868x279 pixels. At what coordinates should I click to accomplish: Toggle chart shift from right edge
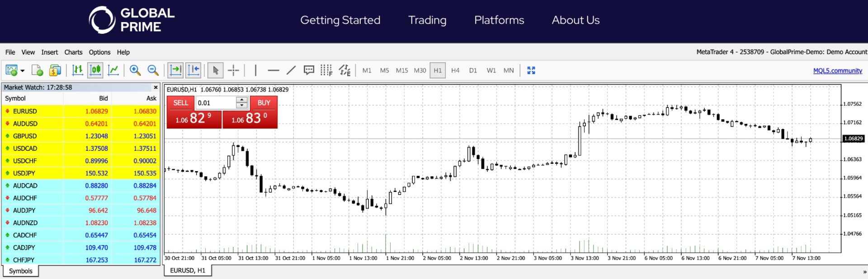pyautogui.click(x=193, y=70)
